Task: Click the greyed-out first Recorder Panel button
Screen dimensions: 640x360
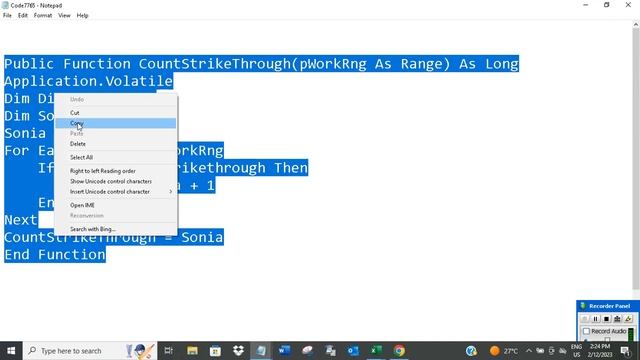Action: 584,319
